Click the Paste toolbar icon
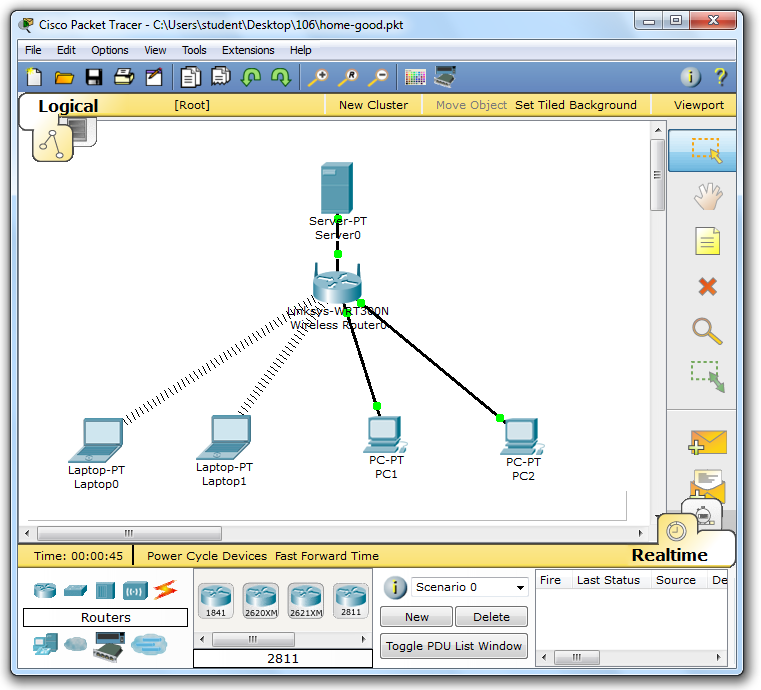 (221, 77)
